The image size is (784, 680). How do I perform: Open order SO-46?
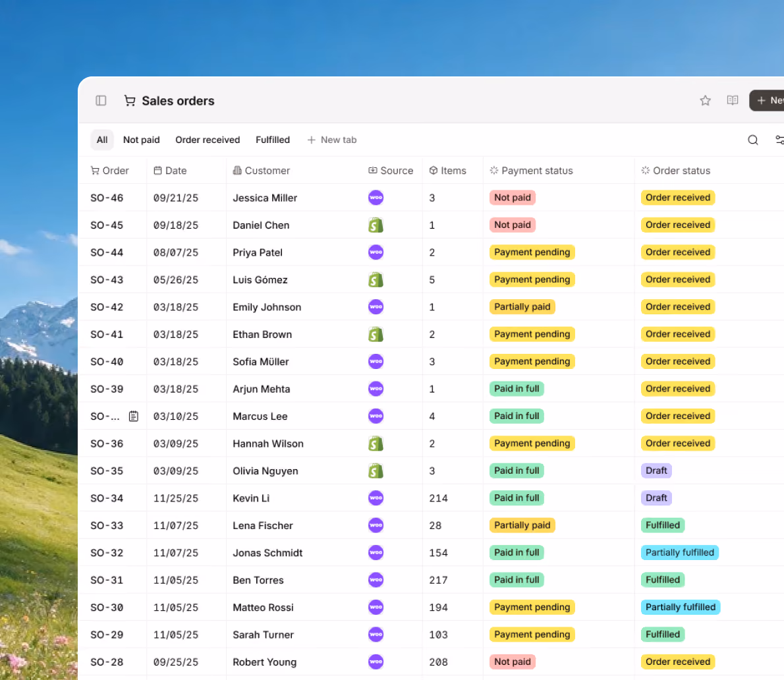click(107, 198)
